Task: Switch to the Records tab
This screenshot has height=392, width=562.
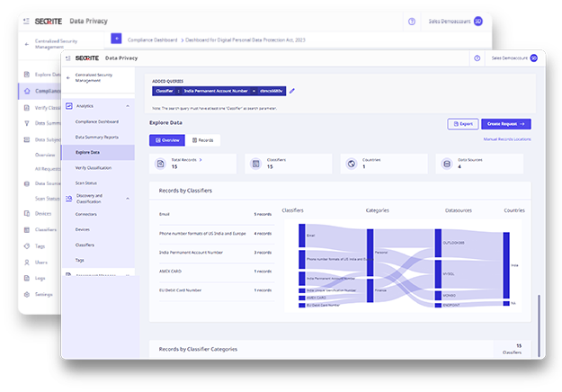Action: [202, 140]
